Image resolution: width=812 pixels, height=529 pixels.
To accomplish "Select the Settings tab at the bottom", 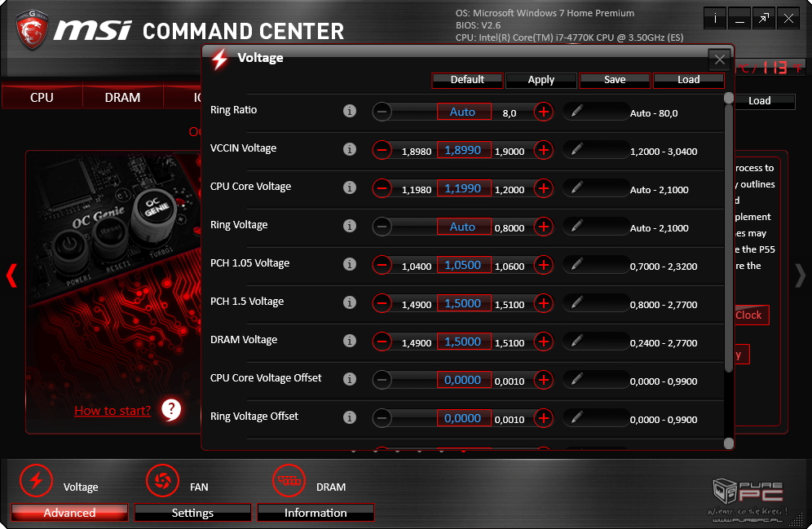I will pyautogui.click(x=192, y=513).
